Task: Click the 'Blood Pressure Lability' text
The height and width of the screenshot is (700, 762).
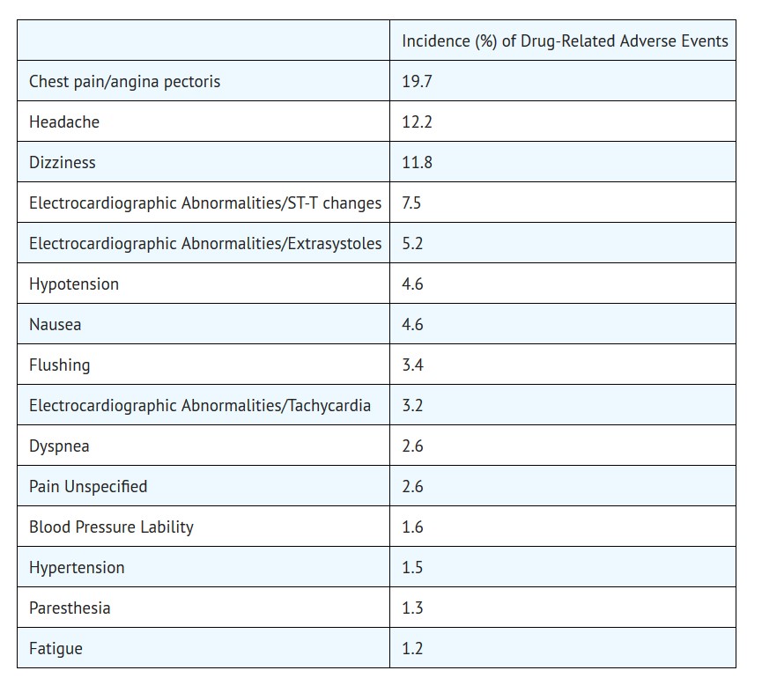Action: pos(111,527)
